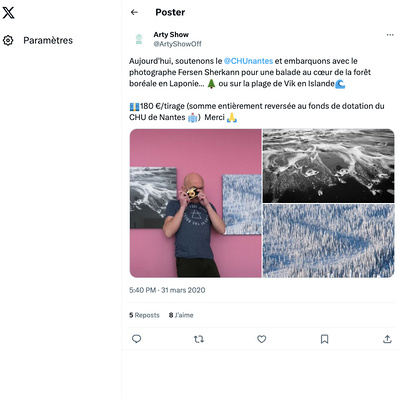The image size is (399, 399).
Task: Open photo of man with camera
Action: [196, 203]
